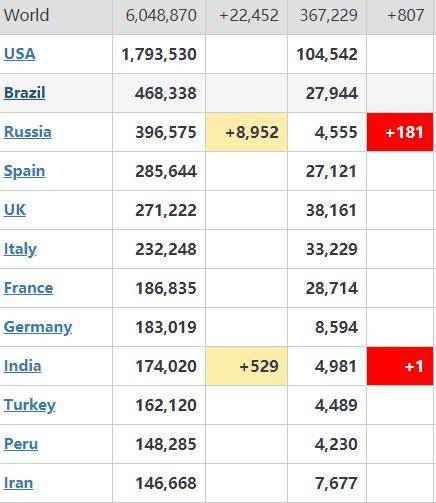Open the Iran country link
This screenshot has width=436, height=503.
pyautogui.click(x=18, y=483)
